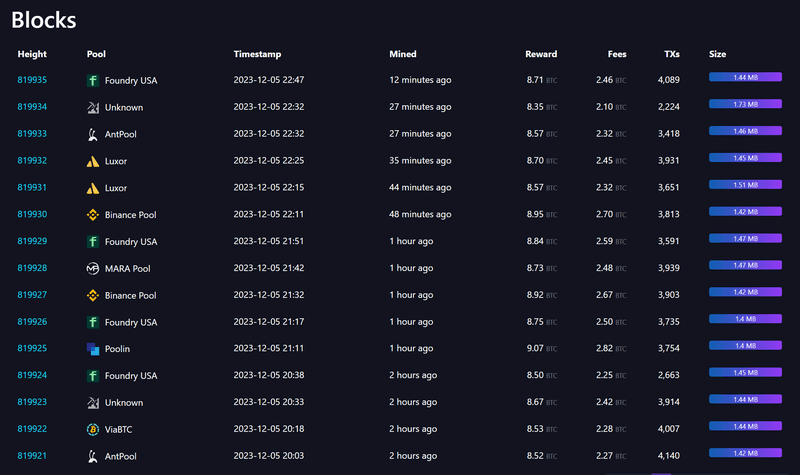Click the ViaBTC icon for block 819922
The image size is (800, 475).
point(93,429)
